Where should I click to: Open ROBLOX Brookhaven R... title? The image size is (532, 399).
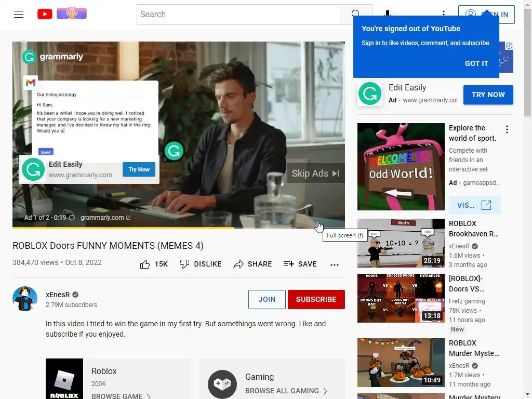click(x=474, y=229)
